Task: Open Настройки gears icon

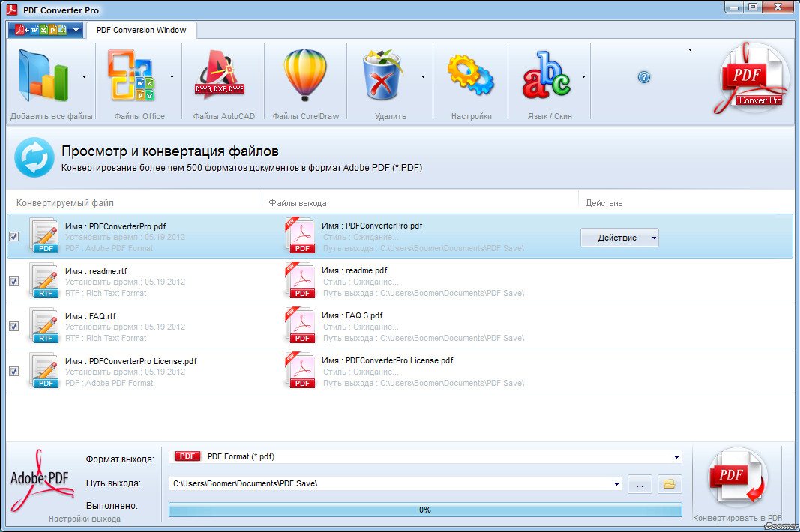Action: coord(470,76)
